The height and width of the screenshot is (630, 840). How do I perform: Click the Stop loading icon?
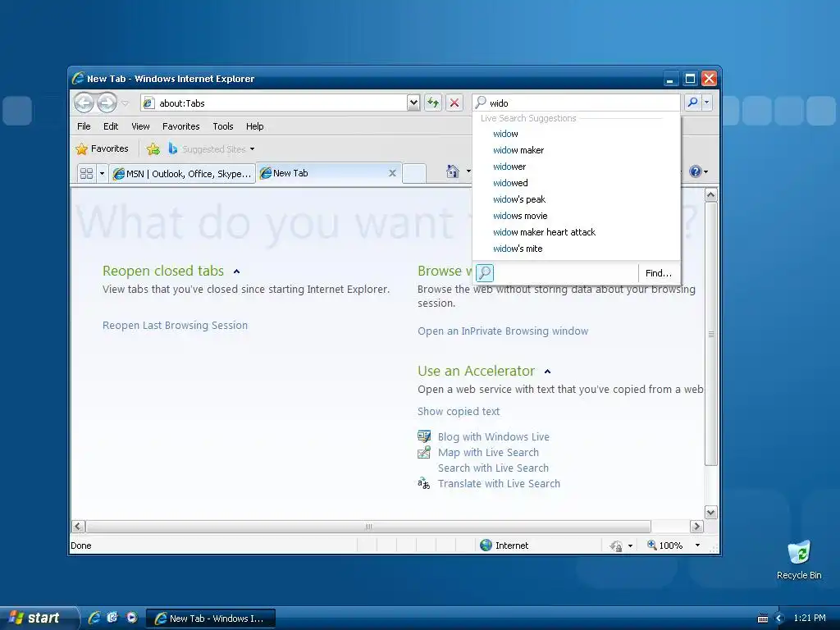pos(454,103)
